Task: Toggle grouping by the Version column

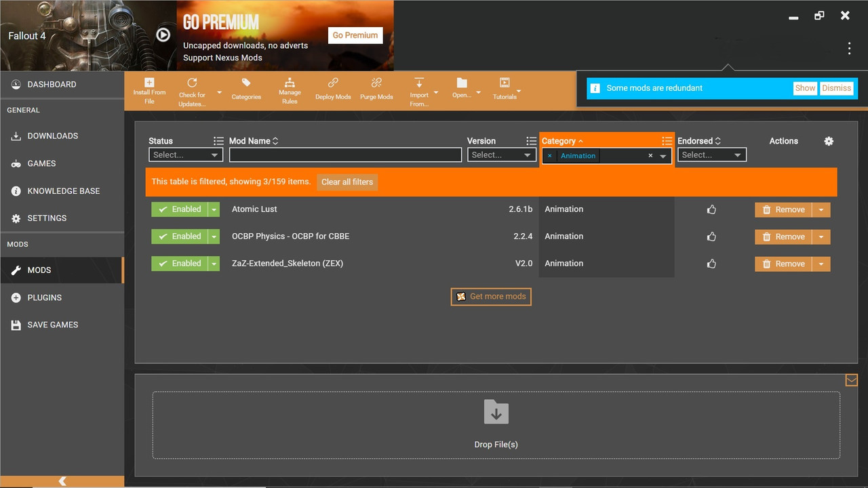Action: pos(531,141)
